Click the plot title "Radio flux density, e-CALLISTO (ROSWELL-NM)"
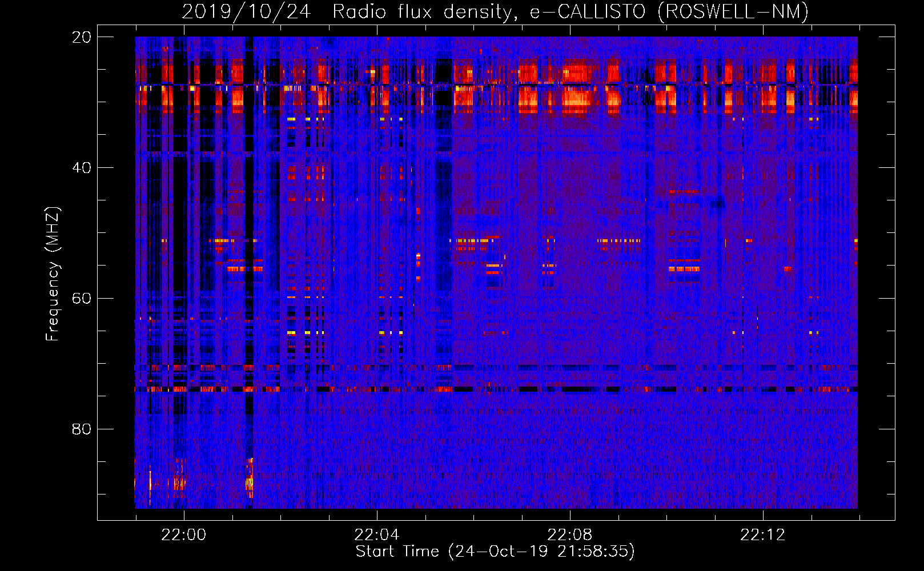The image size is (924, 571). pos(571,11)
